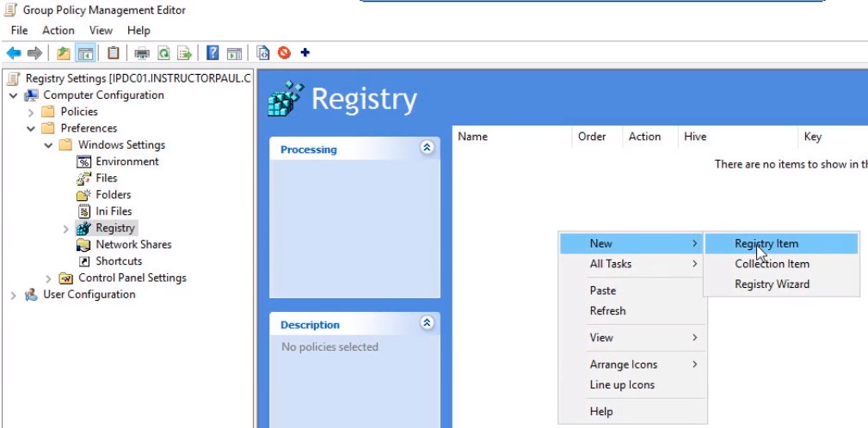Open the Action menu

tap(58, 30)
